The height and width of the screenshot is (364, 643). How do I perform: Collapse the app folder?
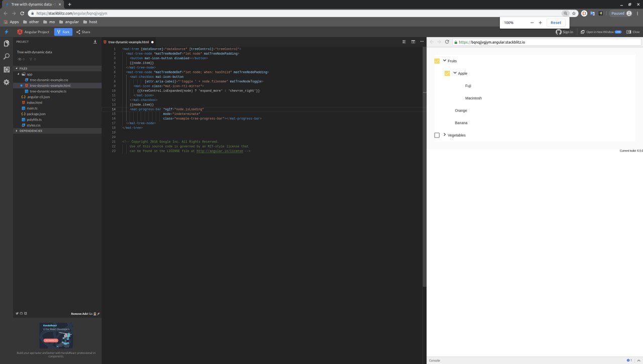[x=26, y=74]
